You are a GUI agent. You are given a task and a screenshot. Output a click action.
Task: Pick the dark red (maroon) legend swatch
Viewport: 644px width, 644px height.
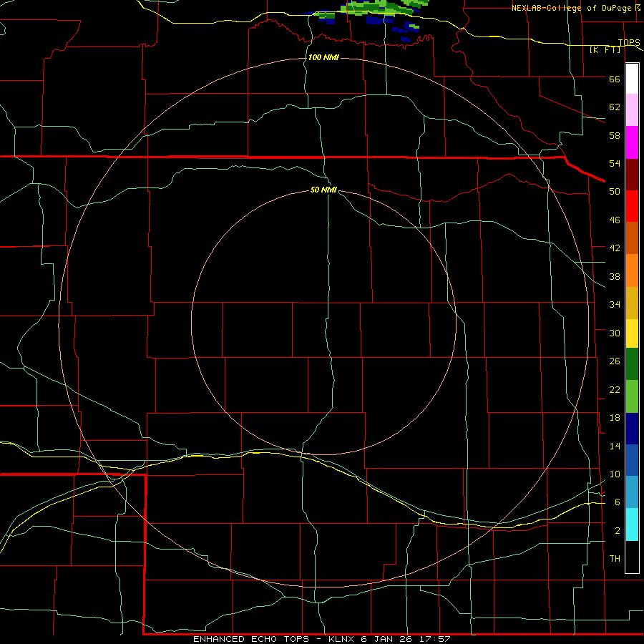pos(632,174)
